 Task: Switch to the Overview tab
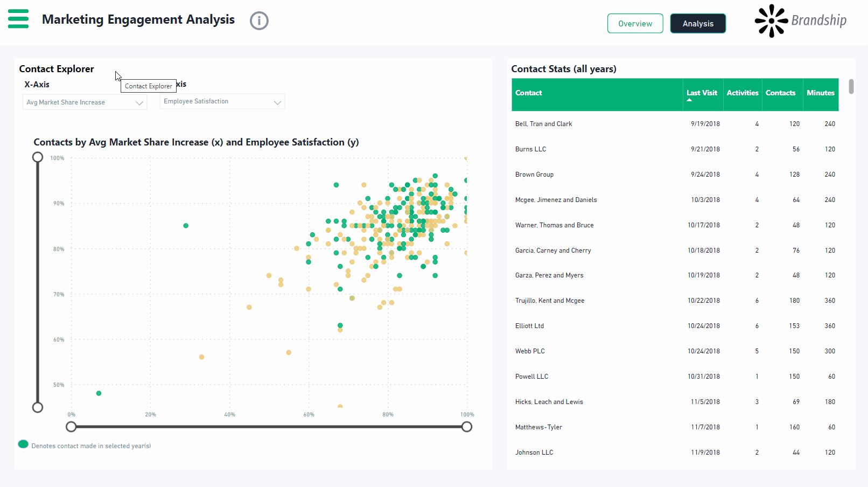pyautogui.click(x=635, y=23)
